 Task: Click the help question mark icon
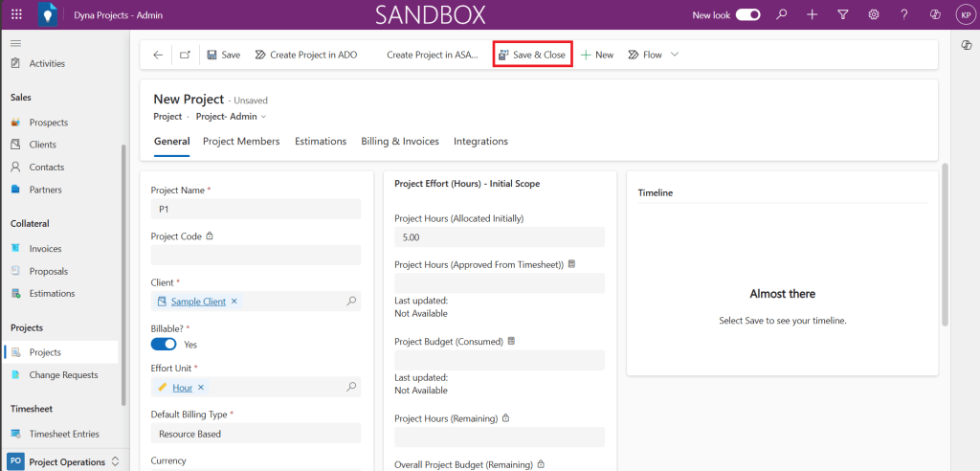[x=904, y=15]
